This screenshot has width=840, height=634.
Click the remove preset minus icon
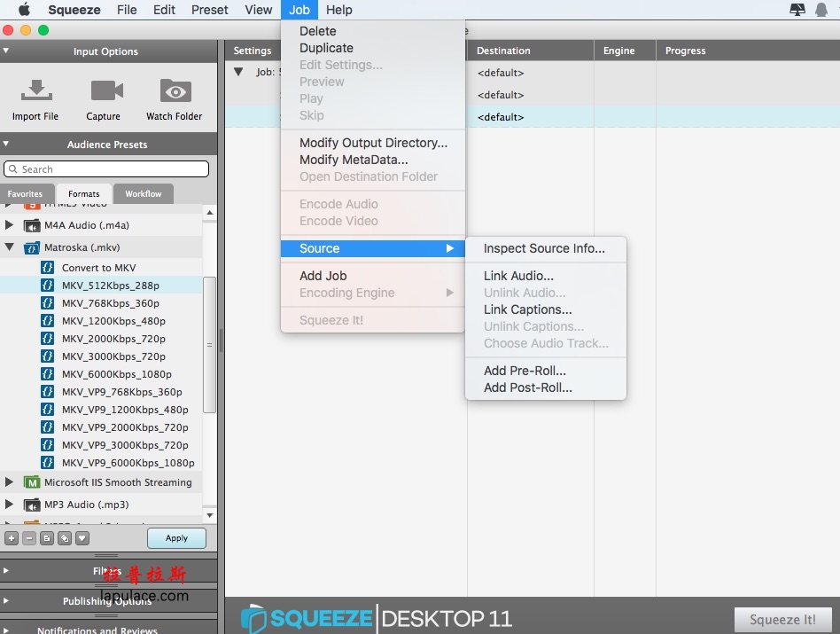click(x=29, y=538)
